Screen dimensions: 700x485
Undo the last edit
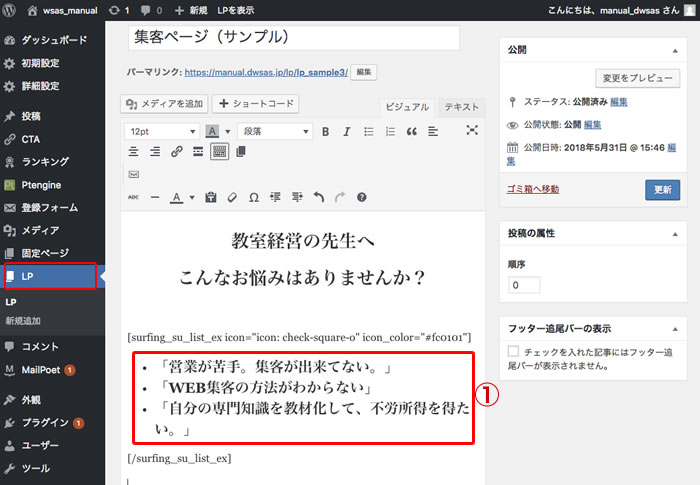318,197
